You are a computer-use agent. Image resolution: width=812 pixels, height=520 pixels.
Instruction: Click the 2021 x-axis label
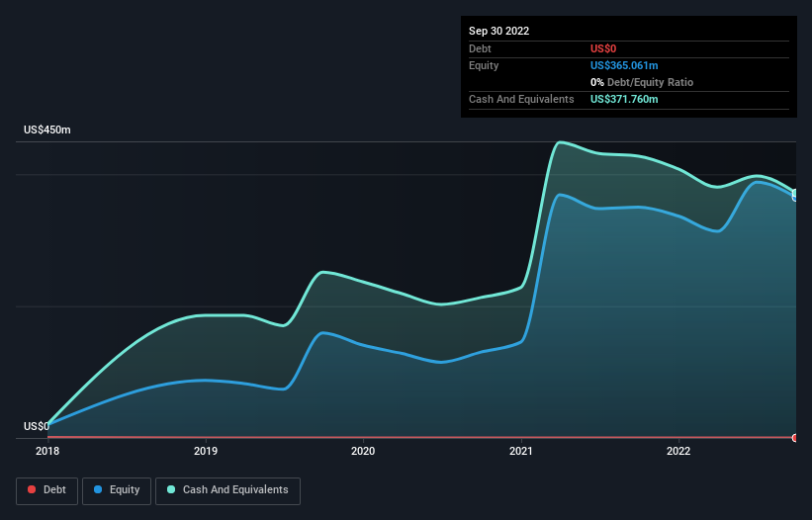521,451
